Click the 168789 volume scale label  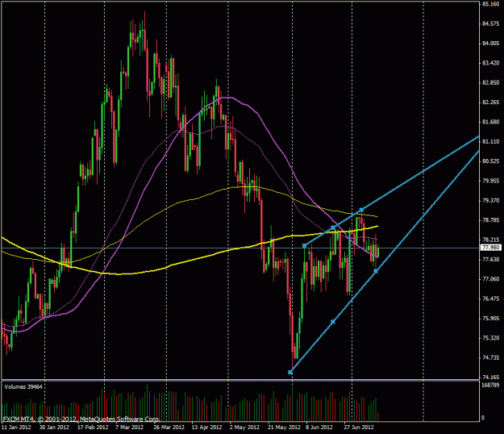pos(491,385)
